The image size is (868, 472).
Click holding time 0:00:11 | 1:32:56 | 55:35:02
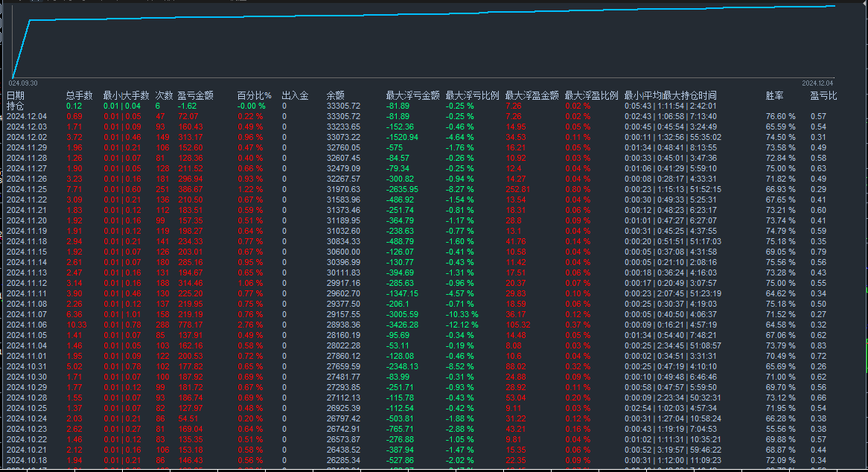[673, 137]
